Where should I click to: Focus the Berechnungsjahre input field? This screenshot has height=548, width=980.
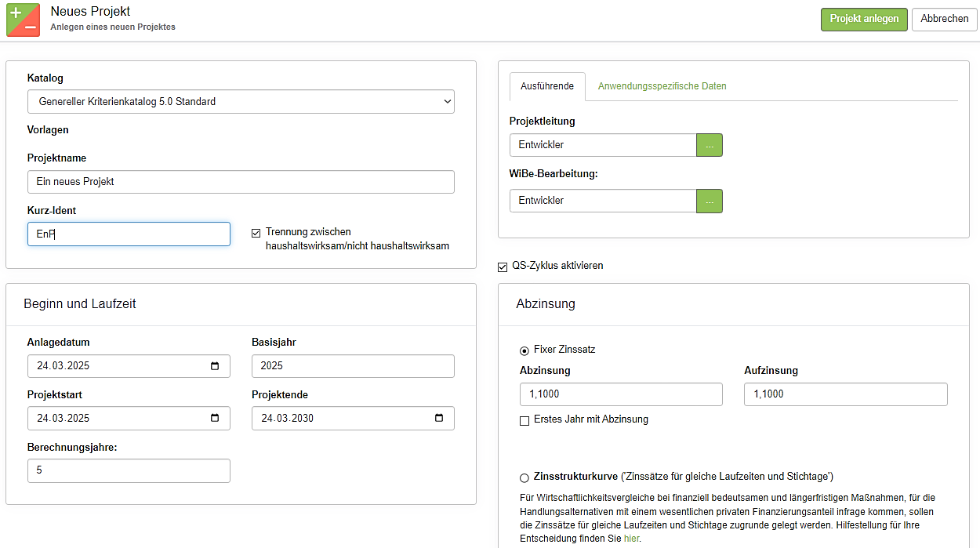129,470
